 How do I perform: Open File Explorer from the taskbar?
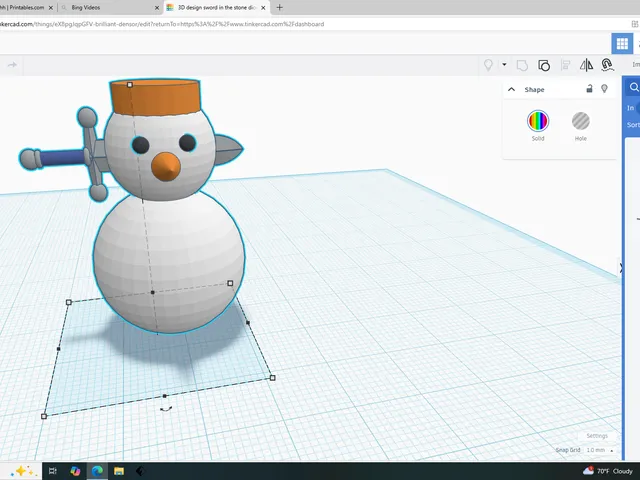point(119,471)
